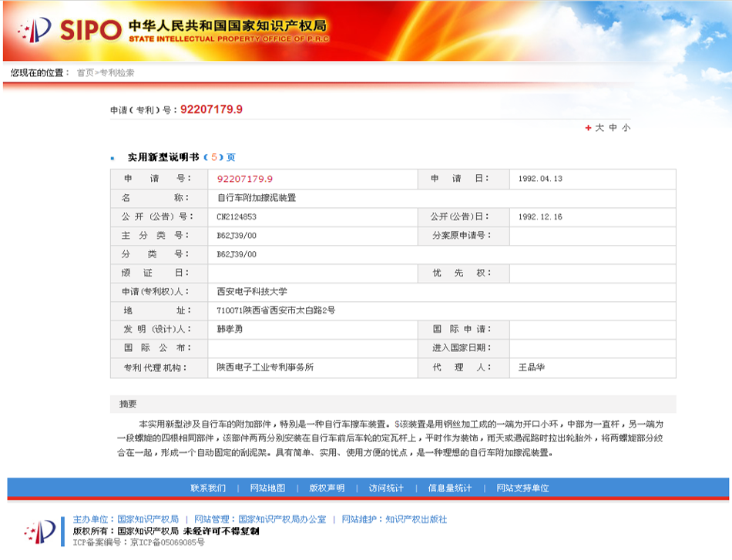The width and height of the screenshot is (732, 560).
Task: Set font size to 小 (small)
Action: [626, 128]
